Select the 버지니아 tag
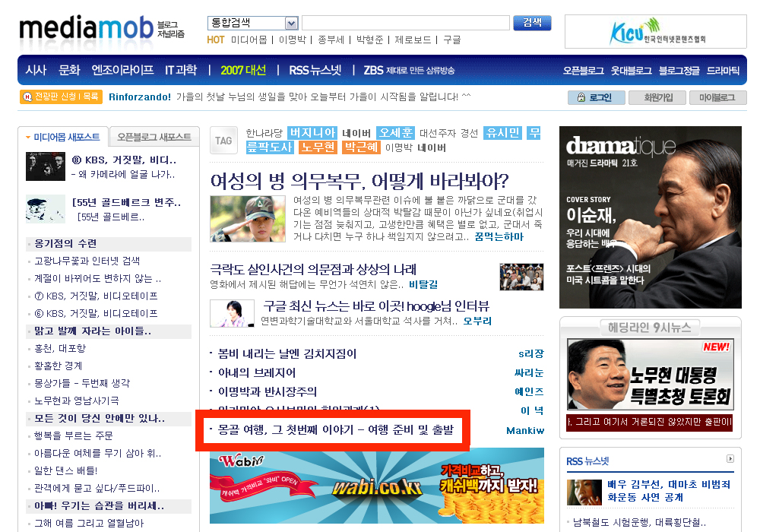 (312, 133)
